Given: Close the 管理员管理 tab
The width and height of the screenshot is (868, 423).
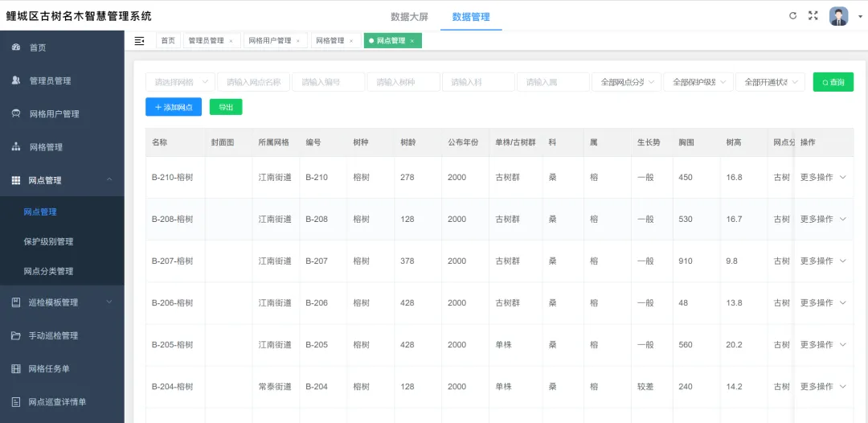Looking at the screenshot, I should [231, 41].
